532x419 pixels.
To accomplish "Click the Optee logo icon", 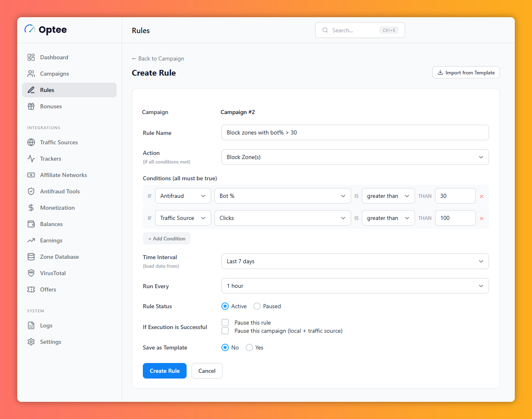I will (30, 29).
